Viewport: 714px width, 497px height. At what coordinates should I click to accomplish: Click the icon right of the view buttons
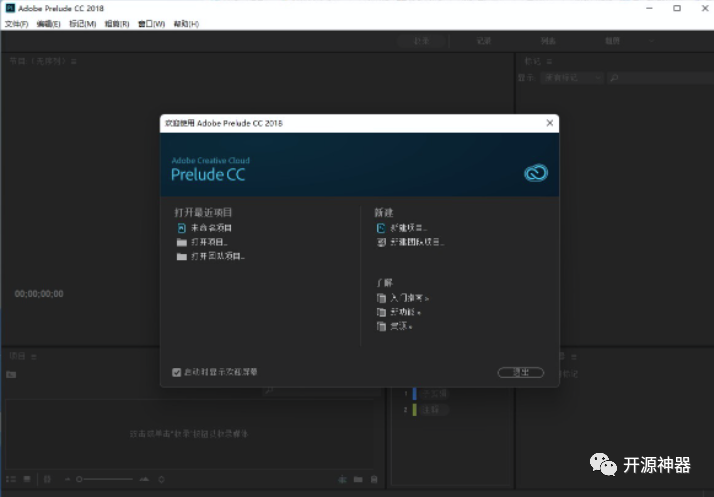click(x=47, y=479)
